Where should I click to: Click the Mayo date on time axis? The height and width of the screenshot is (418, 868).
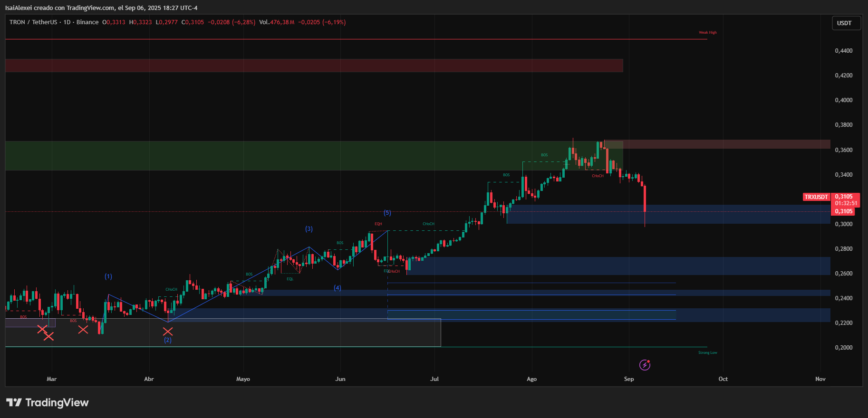243,379
